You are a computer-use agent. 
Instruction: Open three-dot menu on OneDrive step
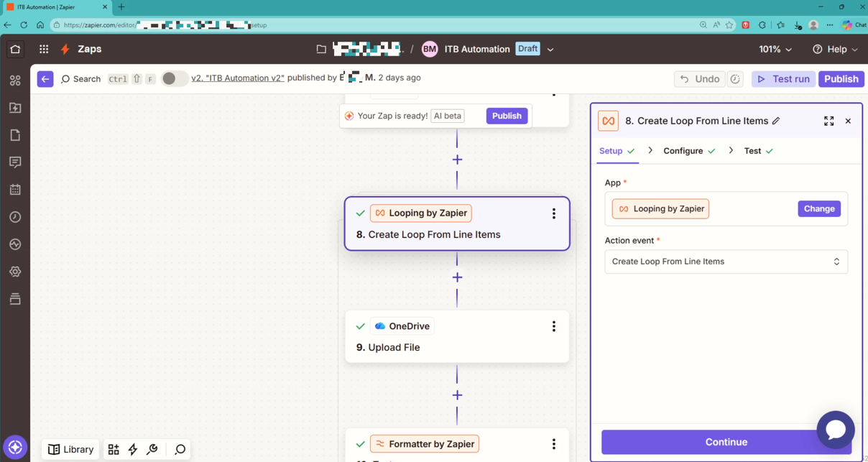[x=553, y=327]
